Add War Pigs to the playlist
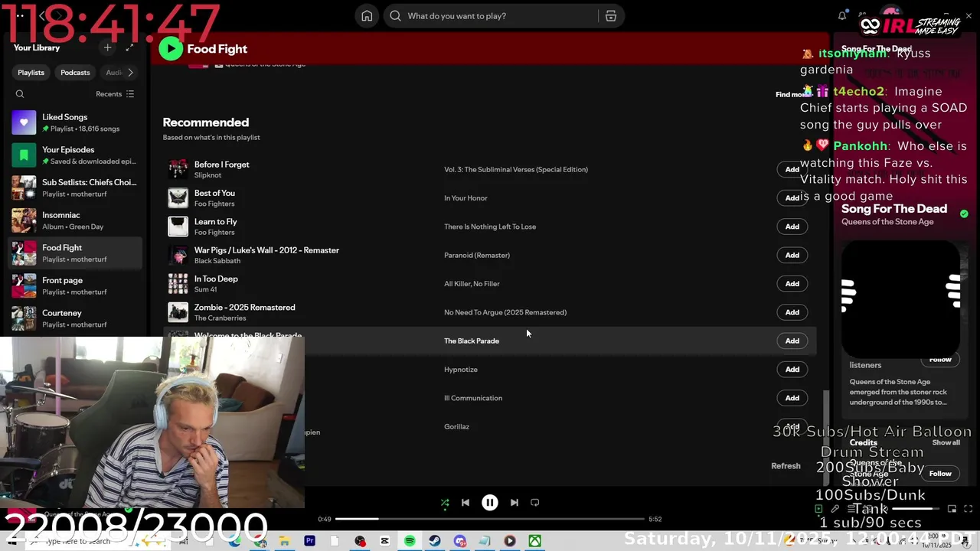Viewport: 980px width, 551px height. click(792, 255)
